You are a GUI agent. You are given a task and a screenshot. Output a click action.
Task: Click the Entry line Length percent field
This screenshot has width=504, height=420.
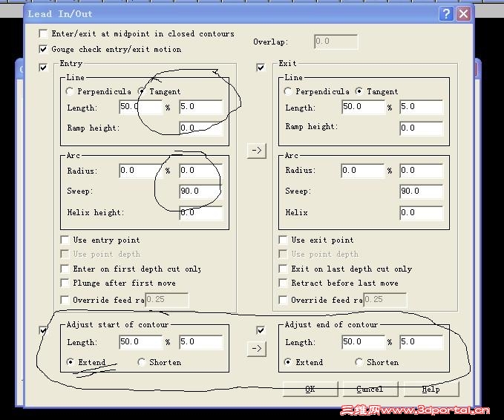point(141,107)
